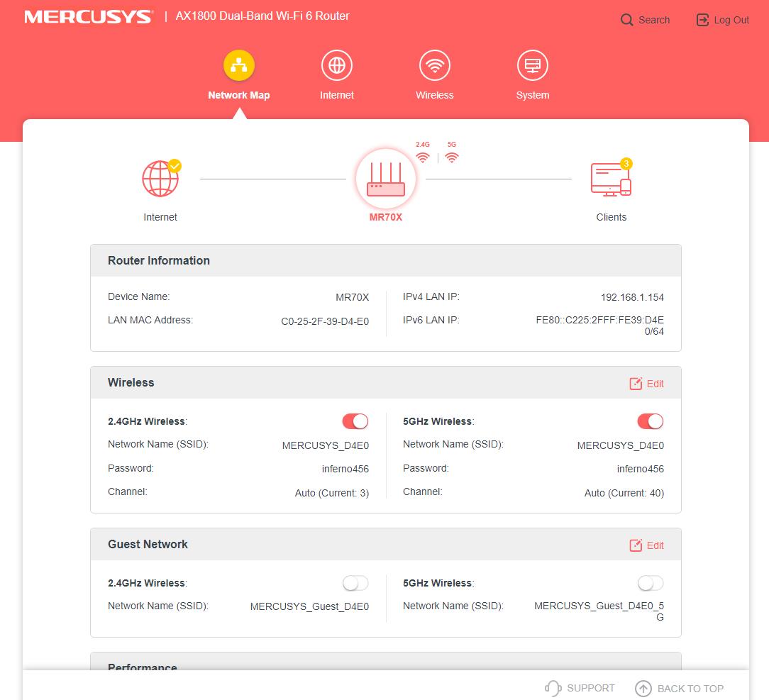Image resolution: width=769 pixels, height=700 pixels.
Task: Click the Guest Network heading
Action: pyautogui.click(x=148, y=544)
